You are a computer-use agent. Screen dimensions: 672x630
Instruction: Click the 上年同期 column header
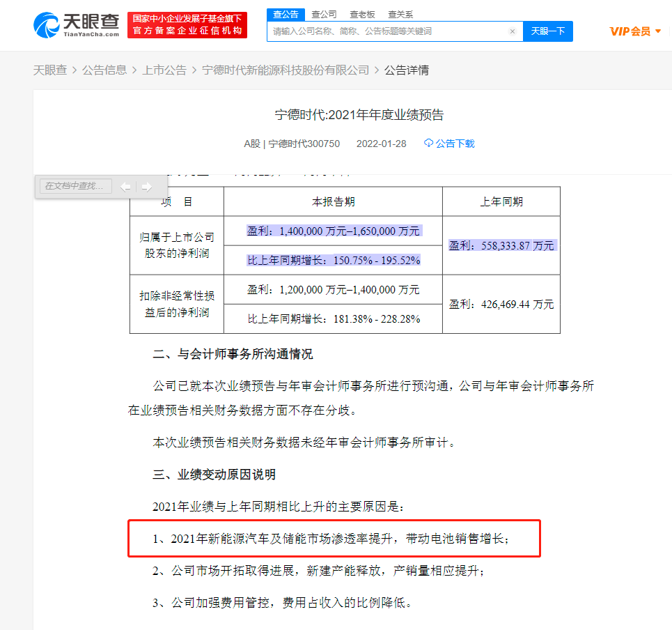click(x=501, y=201)
